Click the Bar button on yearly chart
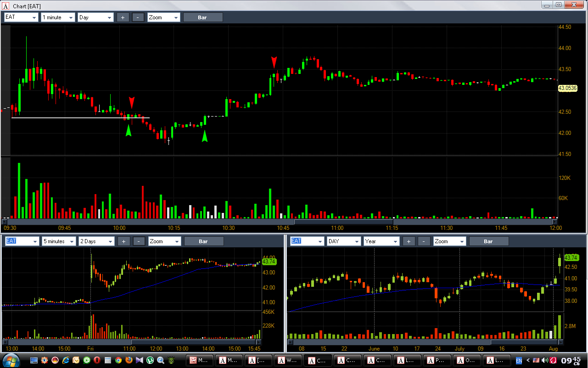This screenshot has height=368, width=588. click(488, 241)
